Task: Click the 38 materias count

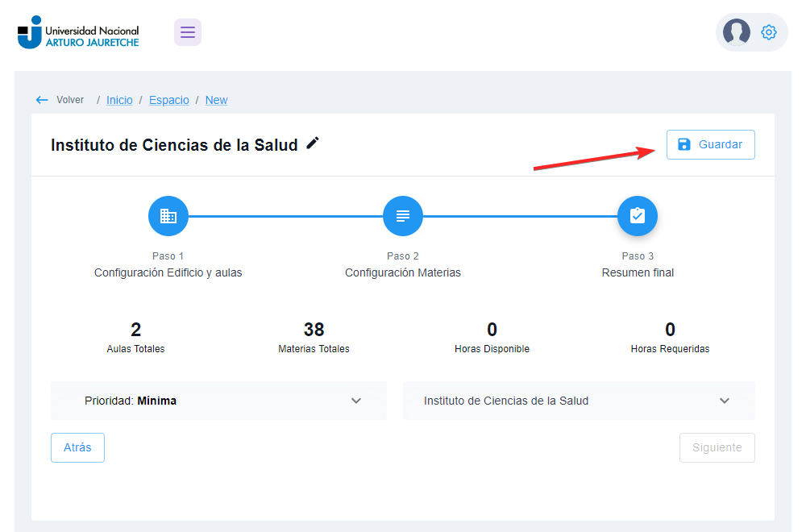Action: click(x=314, y=329)
